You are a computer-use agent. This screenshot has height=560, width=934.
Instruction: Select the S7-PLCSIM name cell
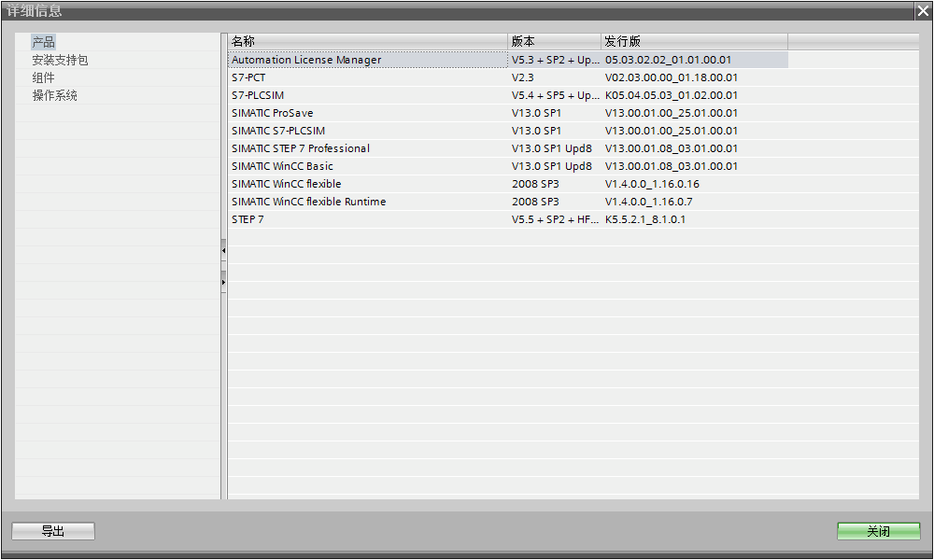(367, 95)
